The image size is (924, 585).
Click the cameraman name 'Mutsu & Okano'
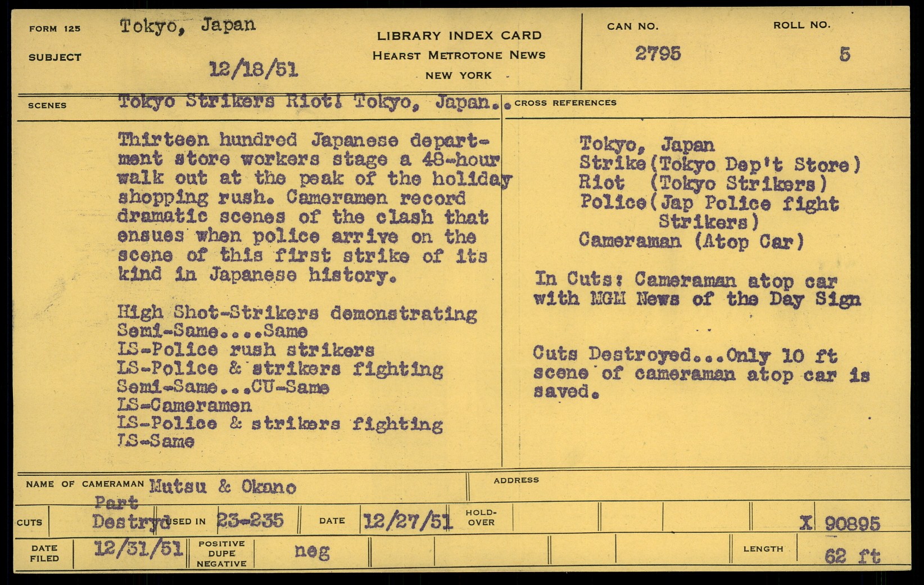click(222, 487)
